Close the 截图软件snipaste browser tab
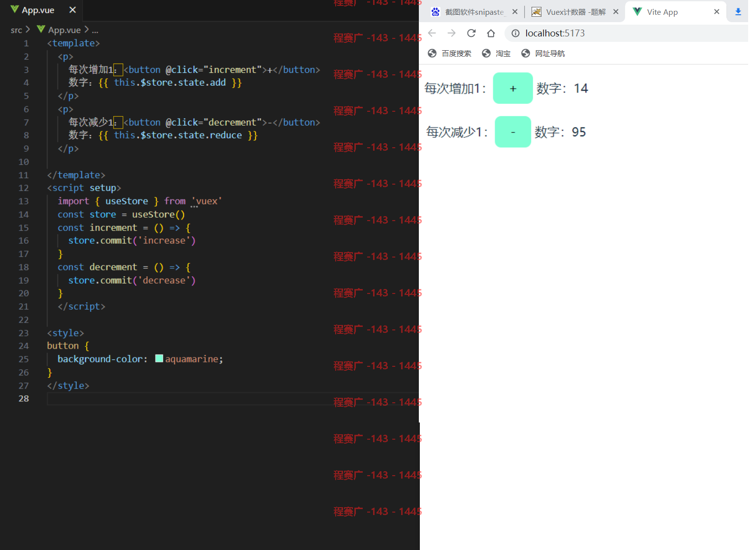The image size is (756, 550). [515, 12]
